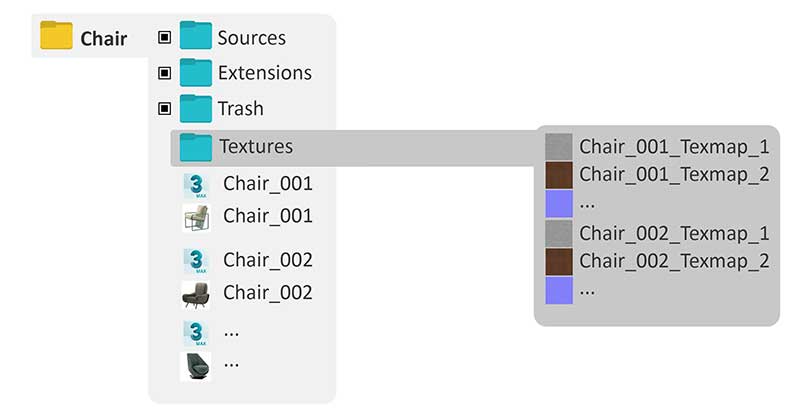Click the Chair_001_Texmap_1 file name
This screenshot has width=800, height=420.
pos(674,147)
